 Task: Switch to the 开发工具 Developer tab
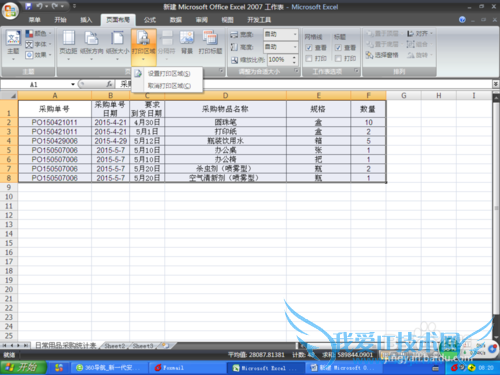tap(259, 20)
